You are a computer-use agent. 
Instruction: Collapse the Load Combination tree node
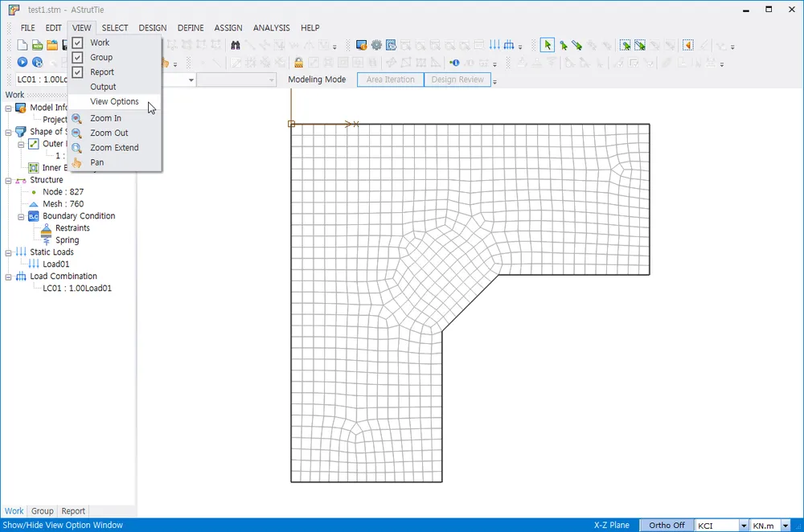point(8,276)
